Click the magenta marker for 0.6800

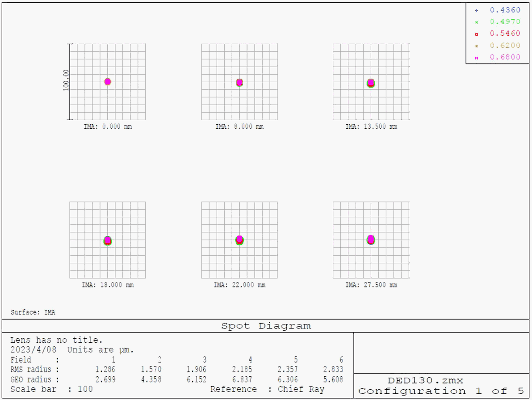tap(477, 58)
